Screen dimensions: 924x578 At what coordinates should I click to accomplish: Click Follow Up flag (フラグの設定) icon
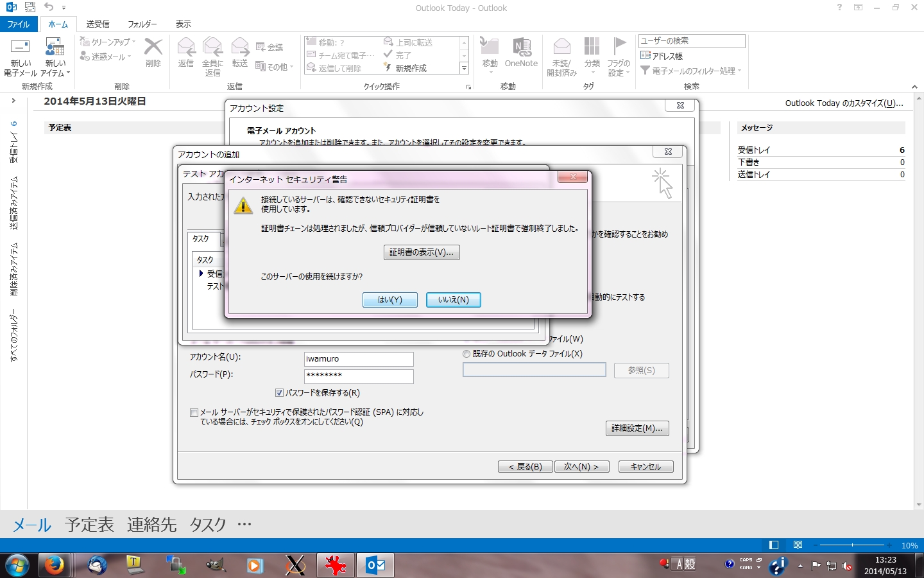coord(619,46)
